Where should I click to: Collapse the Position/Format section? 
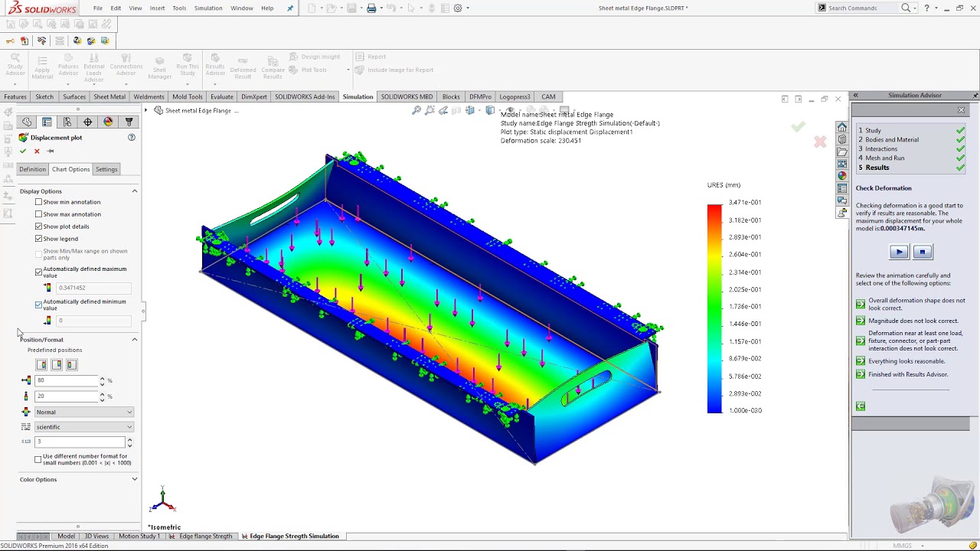point(135,340)
